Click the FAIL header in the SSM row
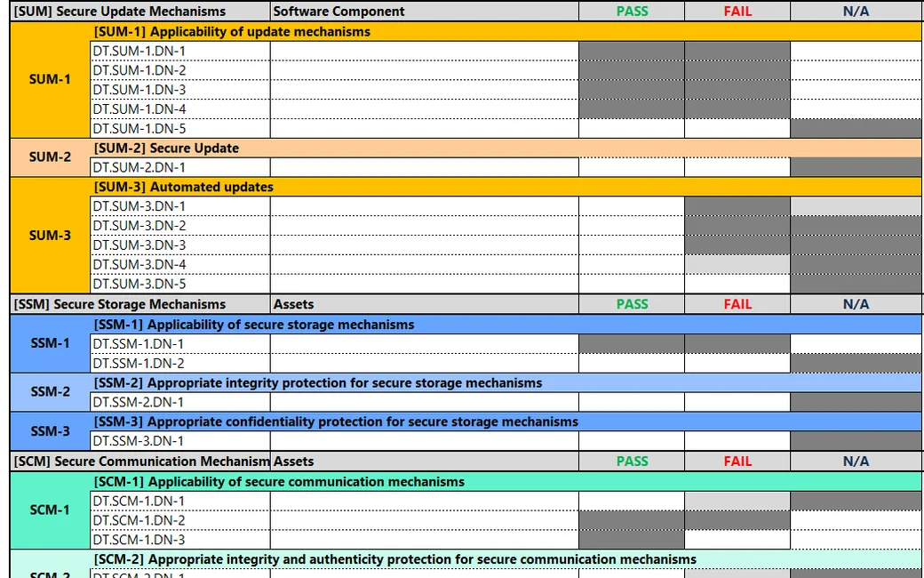Image resolution: width=924 pixels, height=578 pixels. [x=737, y=304]
